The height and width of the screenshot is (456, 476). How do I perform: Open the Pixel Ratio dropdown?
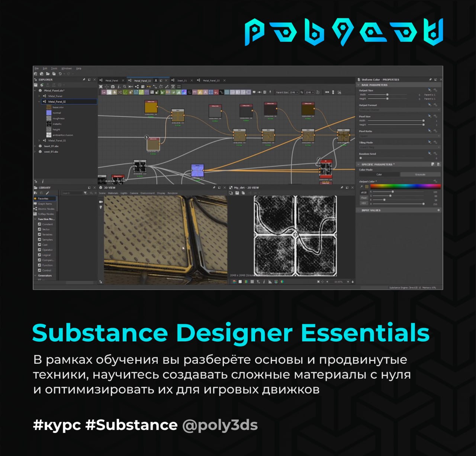(400, 136)
